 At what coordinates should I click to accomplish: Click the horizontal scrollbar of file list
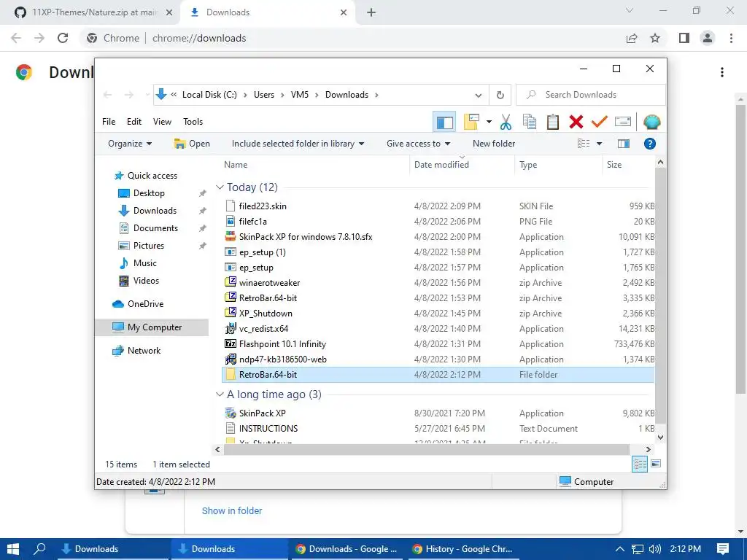click(x=426, y=449)
